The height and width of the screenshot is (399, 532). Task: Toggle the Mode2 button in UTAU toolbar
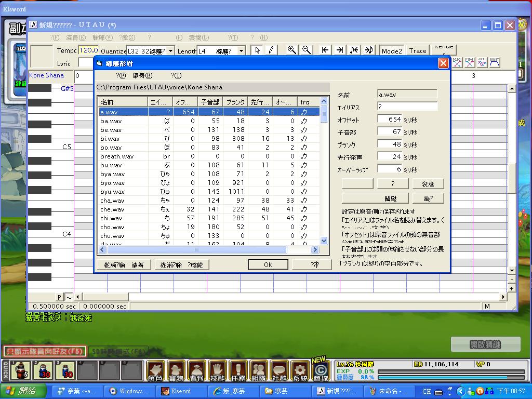[x=392, y=50]
